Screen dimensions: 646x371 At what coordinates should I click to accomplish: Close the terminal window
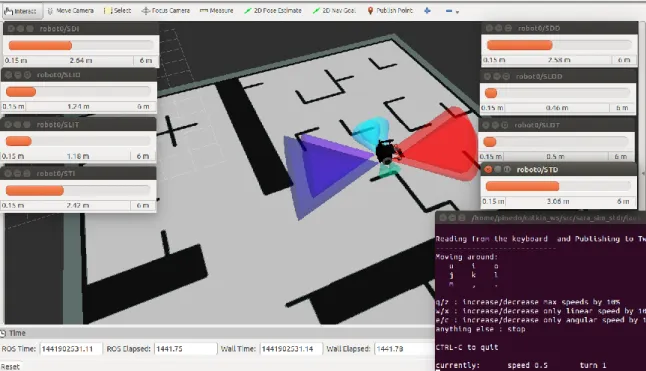pyautogui.click(x=443, y=217)
